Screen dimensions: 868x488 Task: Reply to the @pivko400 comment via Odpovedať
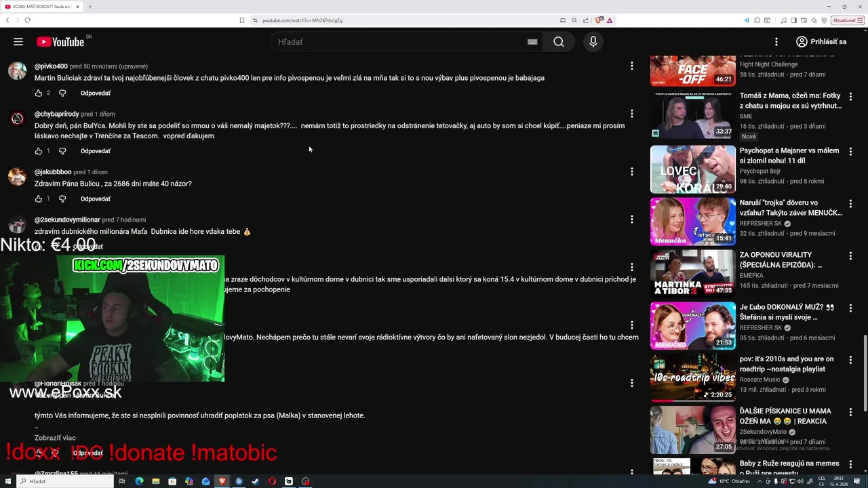pos(96,94)
